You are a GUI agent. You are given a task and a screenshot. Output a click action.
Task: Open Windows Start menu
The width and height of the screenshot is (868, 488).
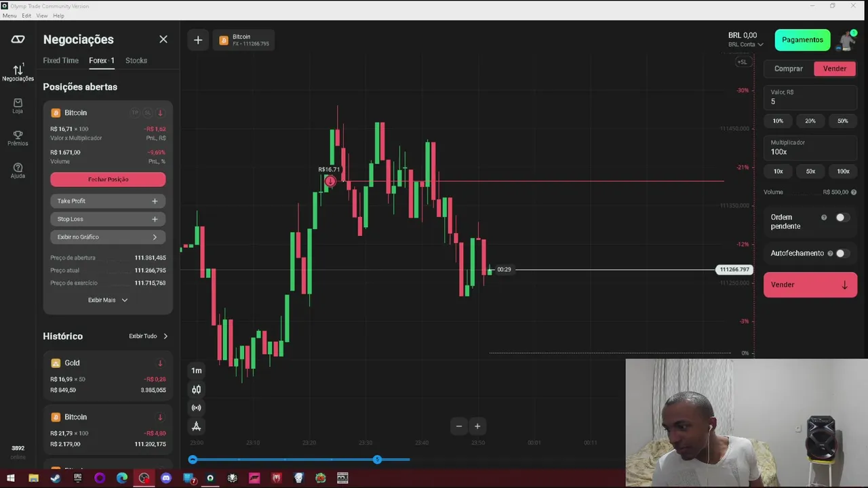(10, 478)
